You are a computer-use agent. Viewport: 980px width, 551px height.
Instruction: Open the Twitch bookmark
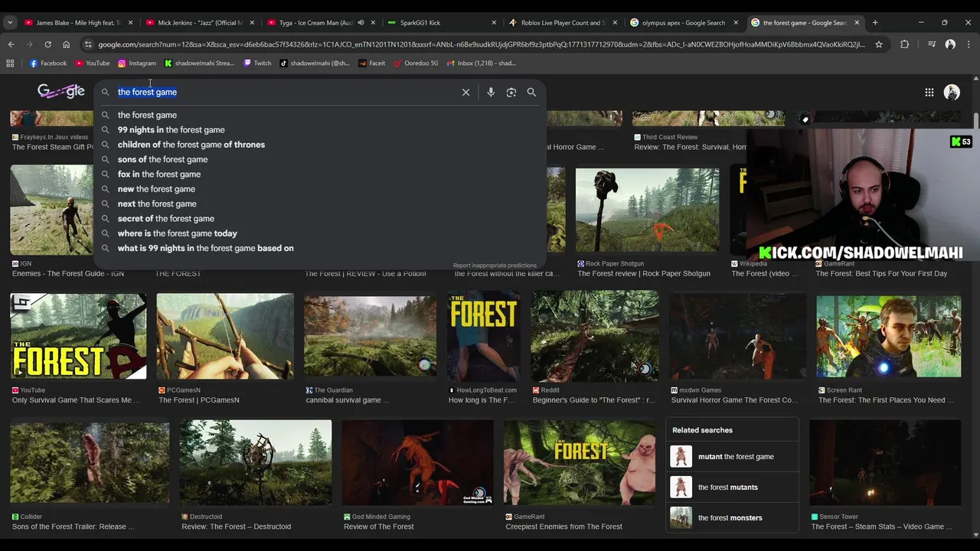point(257,64)
